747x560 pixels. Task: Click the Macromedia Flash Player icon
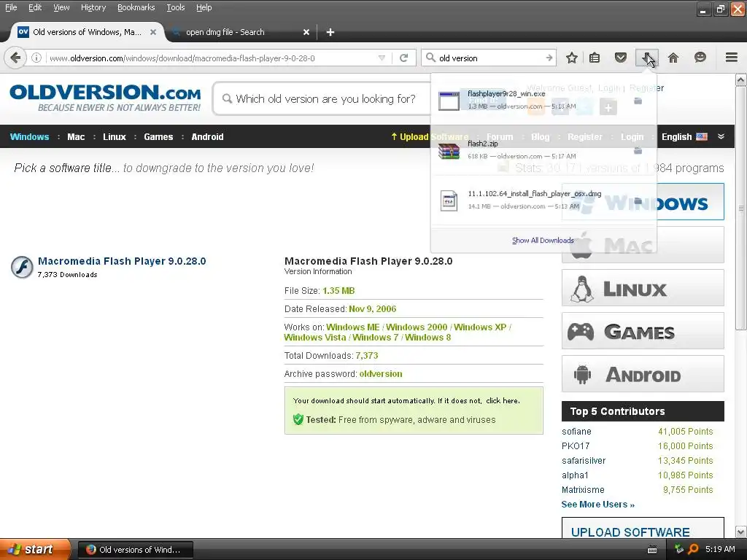pos(22,267)
